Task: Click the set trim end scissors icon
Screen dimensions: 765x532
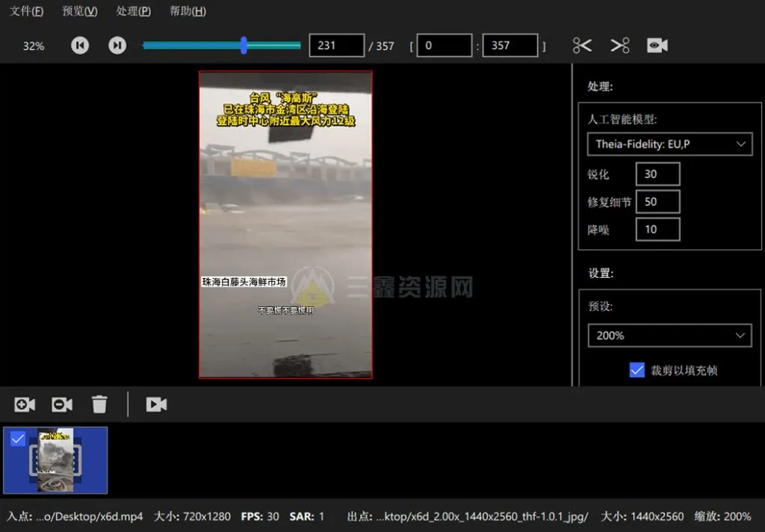Action: [619, 45]
